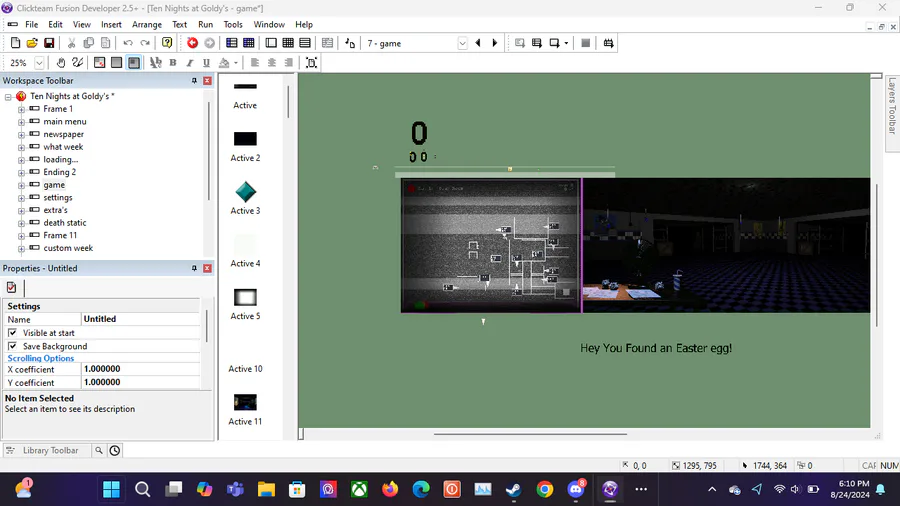
Task: Toggle the Visible at start checkbox
Action: (x=13, y=333)
